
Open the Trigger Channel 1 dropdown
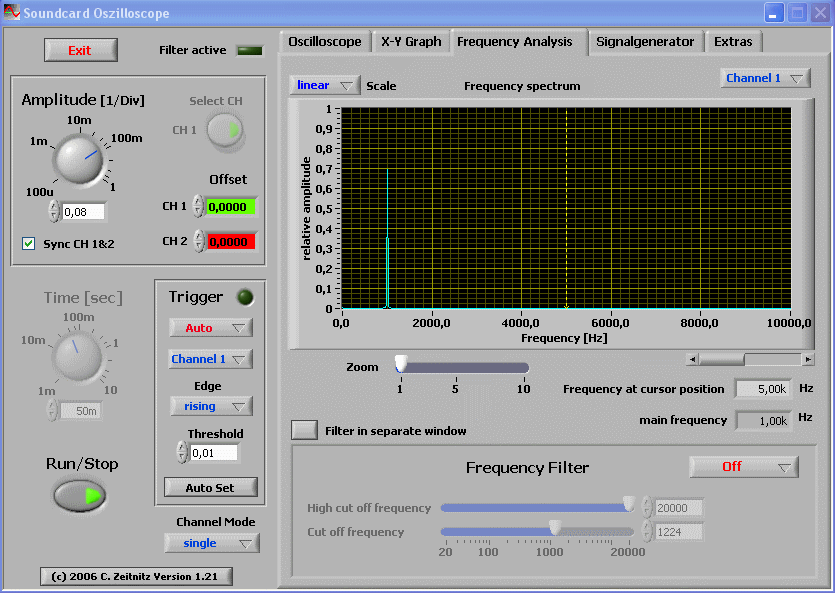click(211, 359)
